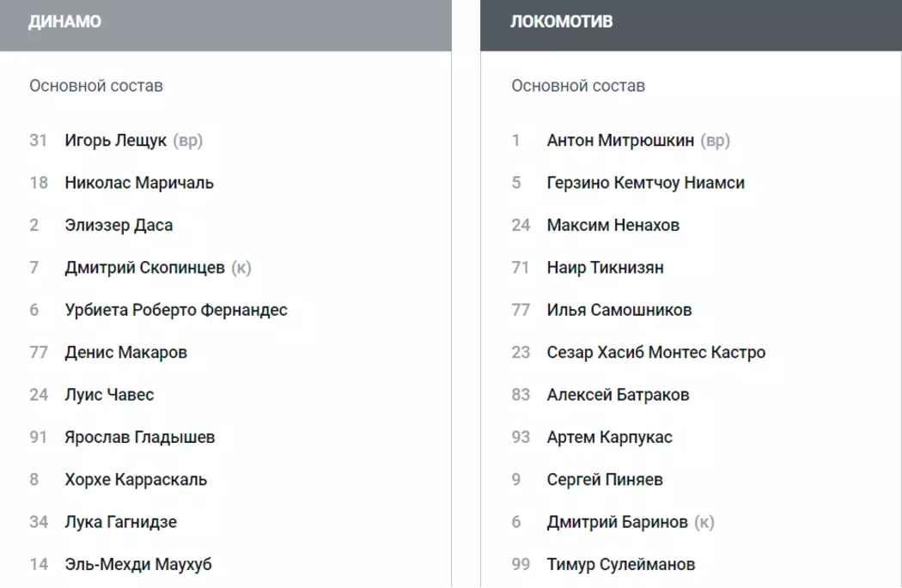Click player Денис Макаров
The image size is (902, 588).
click(x=125, y=353)
